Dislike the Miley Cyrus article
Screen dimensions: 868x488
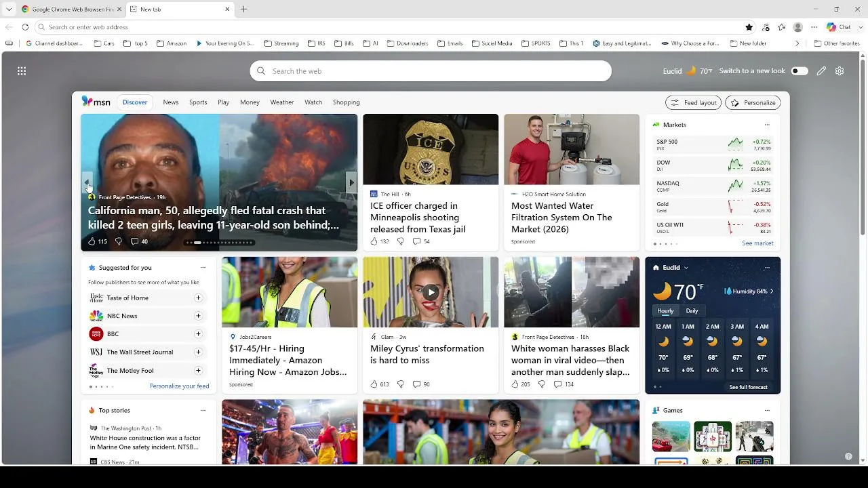point(400,384)
